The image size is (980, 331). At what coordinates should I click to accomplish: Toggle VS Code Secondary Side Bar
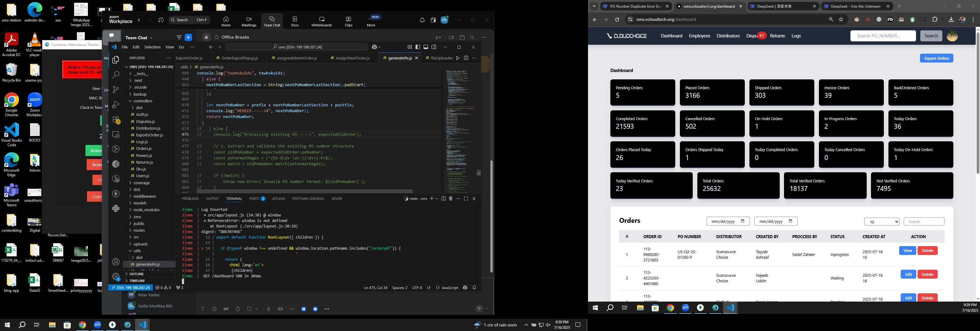pos(434,47)
